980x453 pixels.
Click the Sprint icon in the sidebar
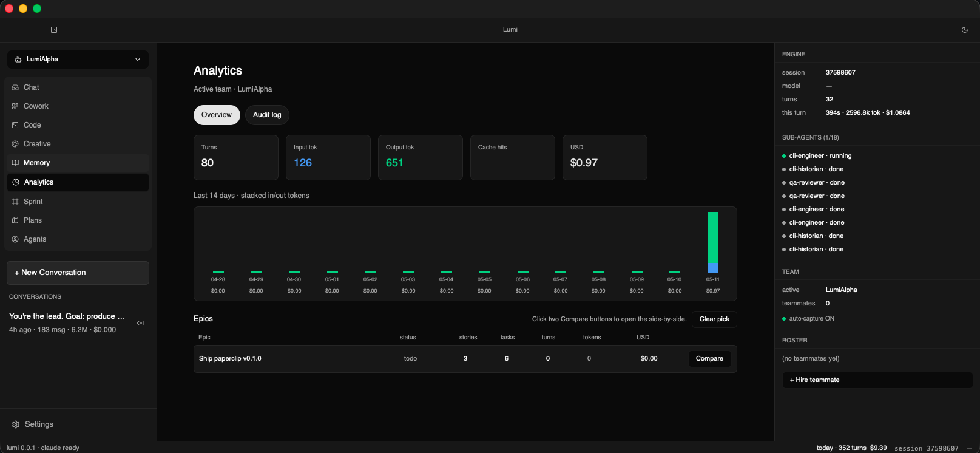[x=15, y=202]
